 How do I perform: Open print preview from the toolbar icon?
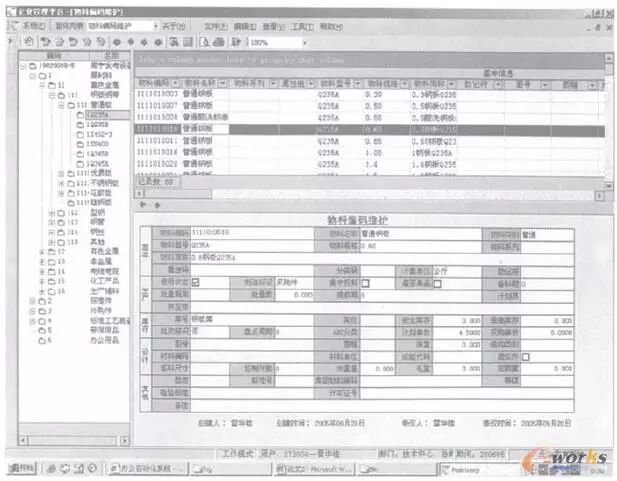pyautogui.click(x=204, y=42)
